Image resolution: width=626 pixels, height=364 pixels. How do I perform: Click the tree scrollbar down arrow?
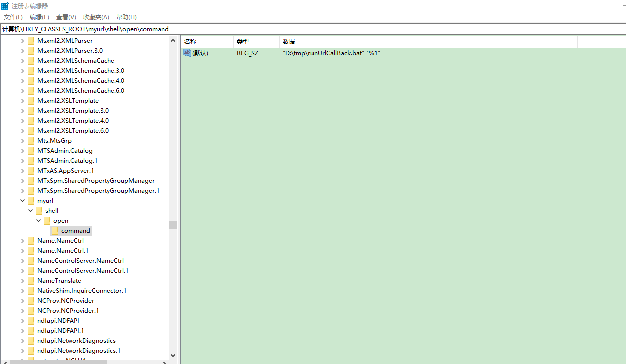point(173,355)
